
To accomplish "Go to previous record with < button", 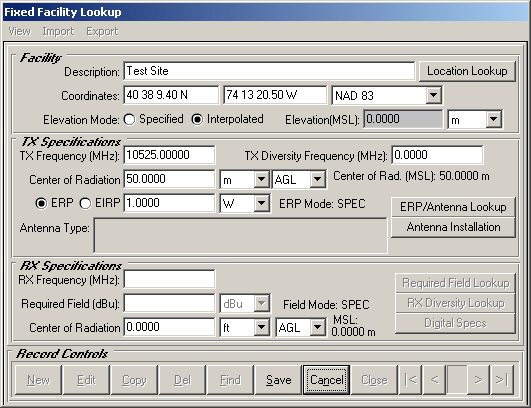I will point(434,380).
